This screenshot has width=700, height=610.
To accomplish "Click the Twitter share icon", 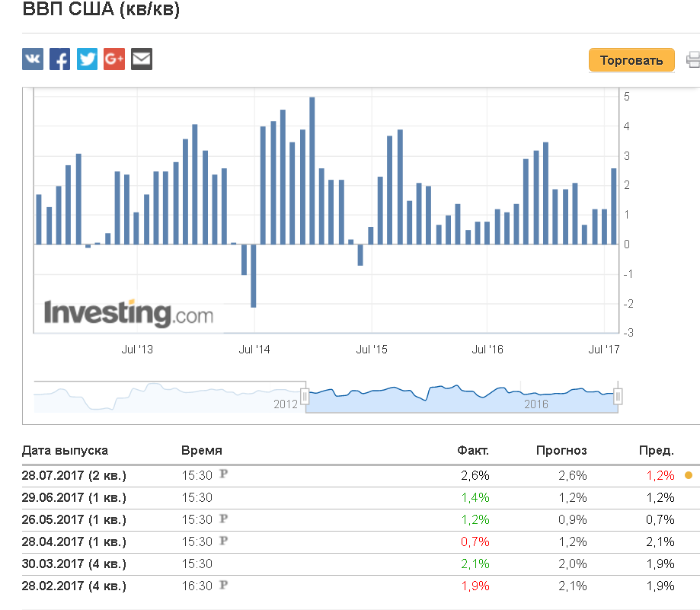I will 87,59.
